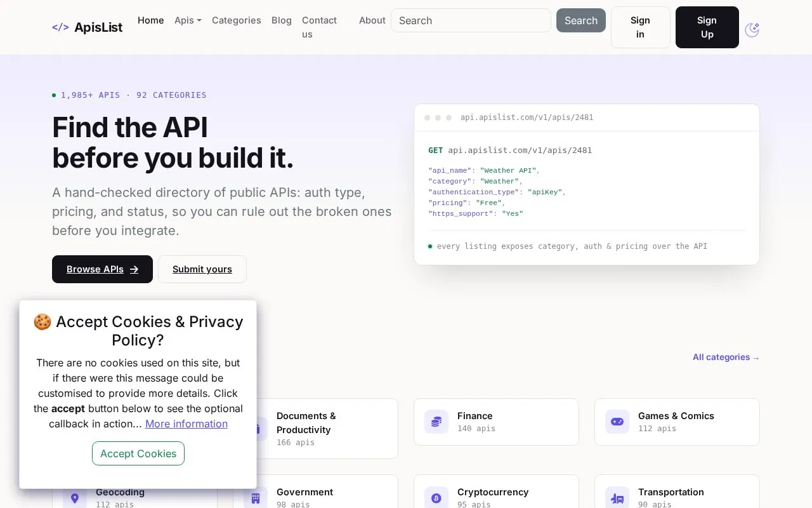The height and width of the screenshot is (508, 812).
Task: Click the Sign Up button
Action: 707,27
